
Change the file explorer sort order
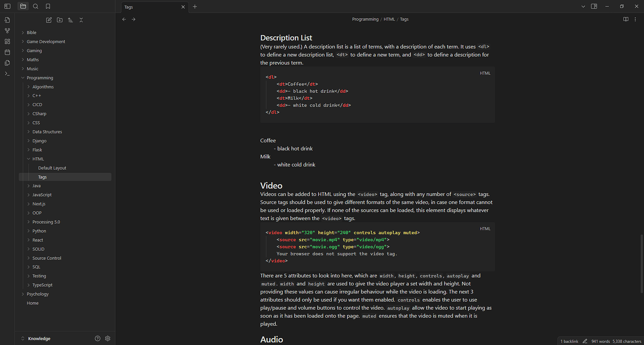tap(70, 20)
